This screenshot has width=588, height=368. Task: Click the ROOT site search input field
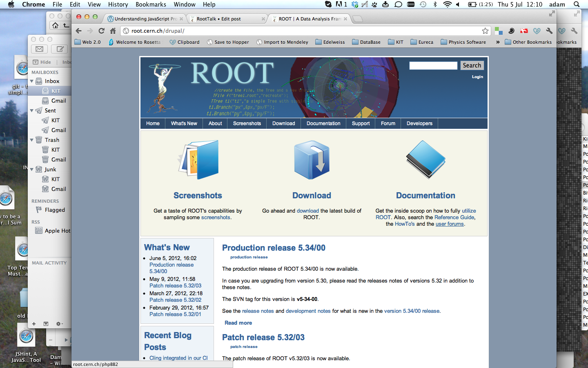click(433, 65)
